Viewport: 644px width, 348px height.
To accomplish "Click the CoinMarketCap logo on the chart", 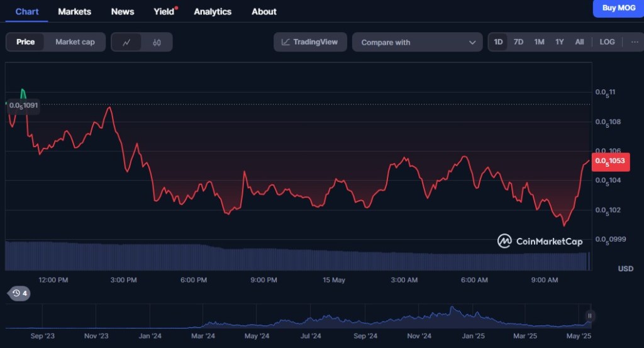I will pyautogui.click(x=540, y=241).
